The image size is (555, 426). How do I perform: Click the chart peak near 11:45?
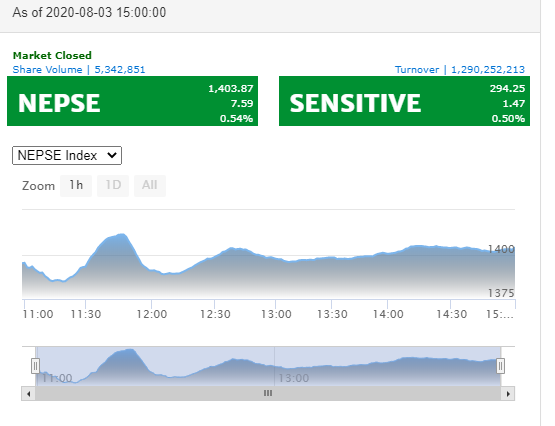[122, 234]
